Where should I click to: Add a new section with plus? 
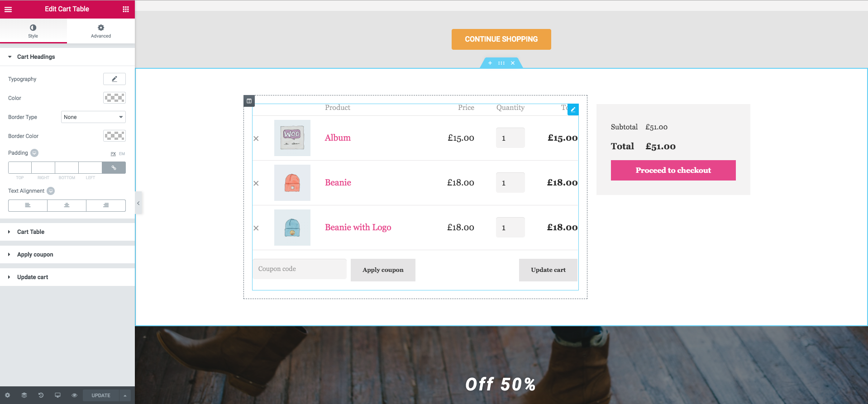tap(490, 63)
